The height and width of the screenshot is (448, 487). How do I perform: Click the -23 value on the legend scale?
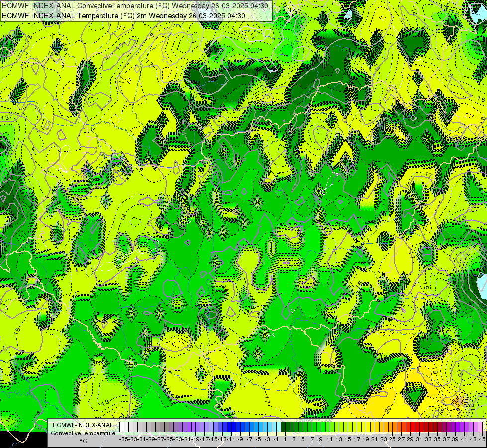178,439
